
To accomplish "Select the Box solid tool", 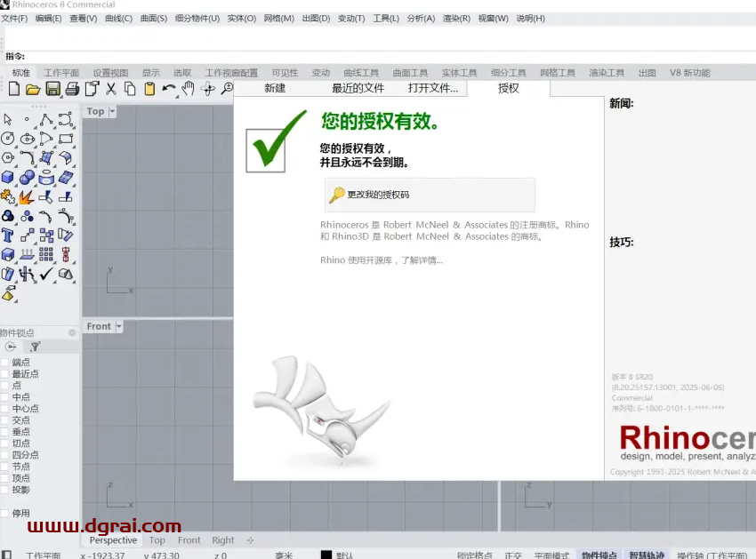I will coord(8,178).
